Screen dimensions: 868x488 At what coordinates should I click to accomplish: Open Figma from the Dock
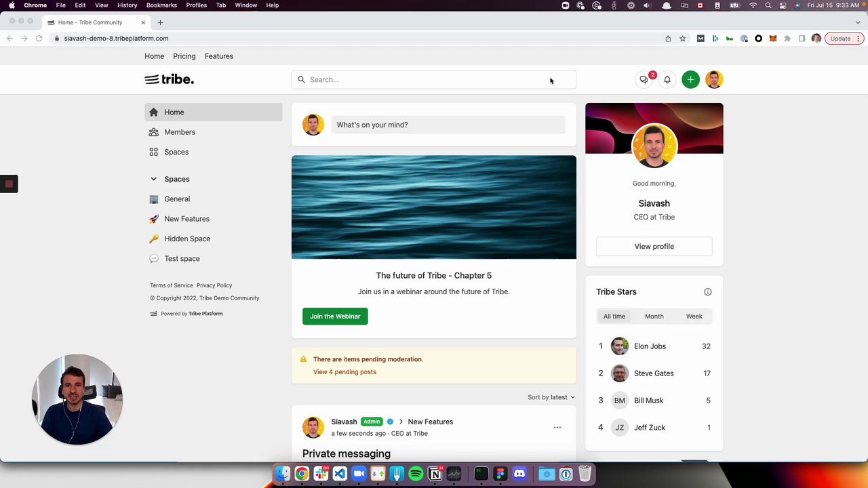500,474
